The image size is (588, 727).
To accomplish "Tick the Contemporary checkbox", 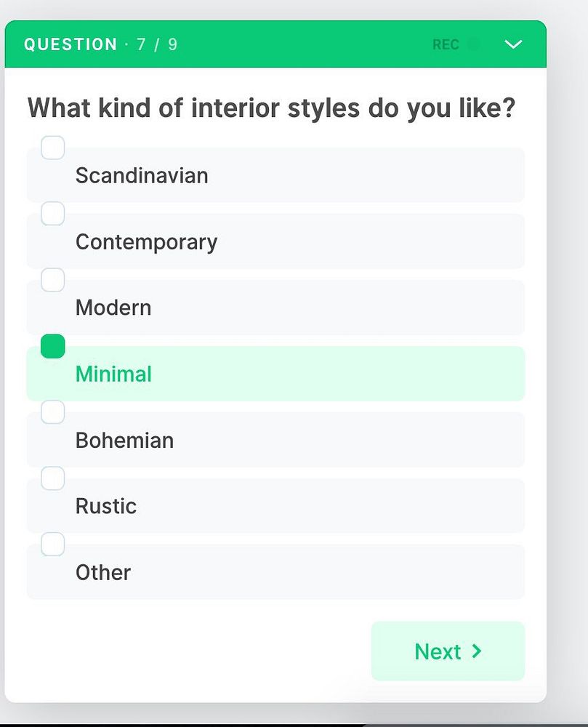I will pyautogui.click(x=53, y=214).
